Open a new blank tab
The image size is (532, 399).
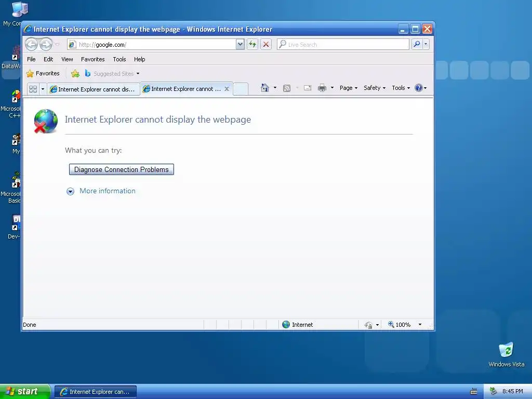241,89
